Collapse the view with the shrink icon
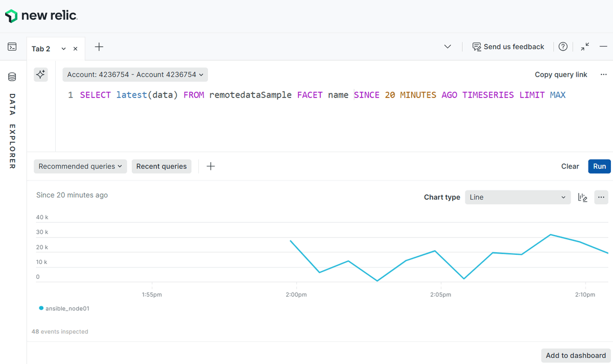The width and height of the screenshot is (613, 364). coord(584,46)
